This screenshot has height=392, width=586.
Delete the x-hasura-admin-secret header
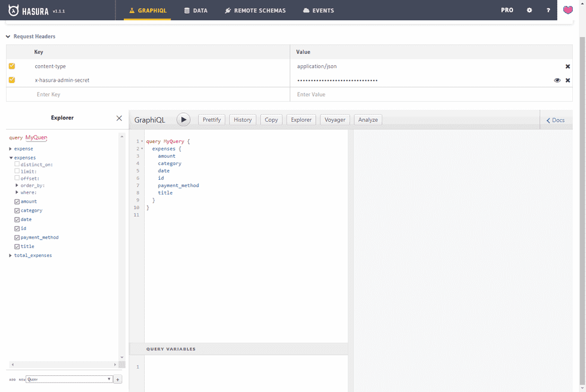click(567, 80)
